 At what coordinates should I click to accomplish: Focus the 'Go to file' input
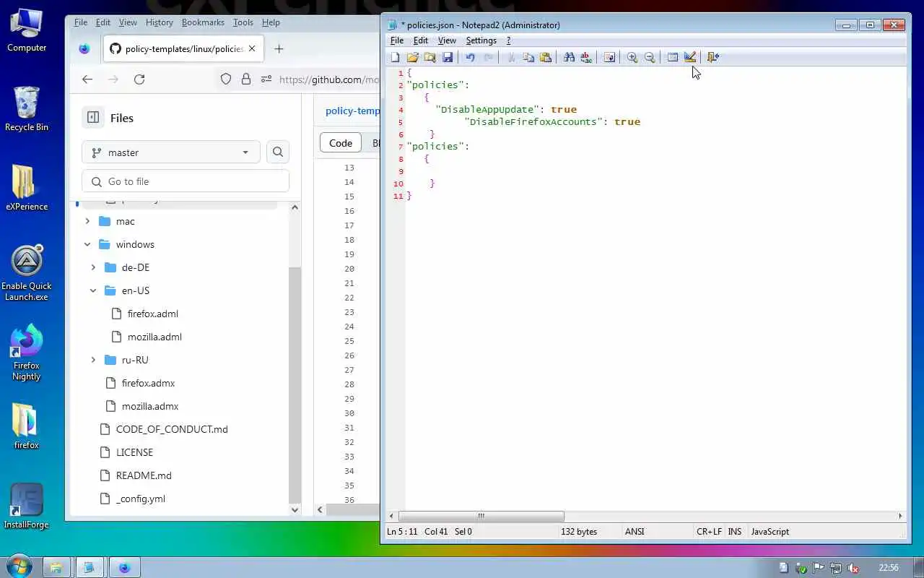(186, 181)
